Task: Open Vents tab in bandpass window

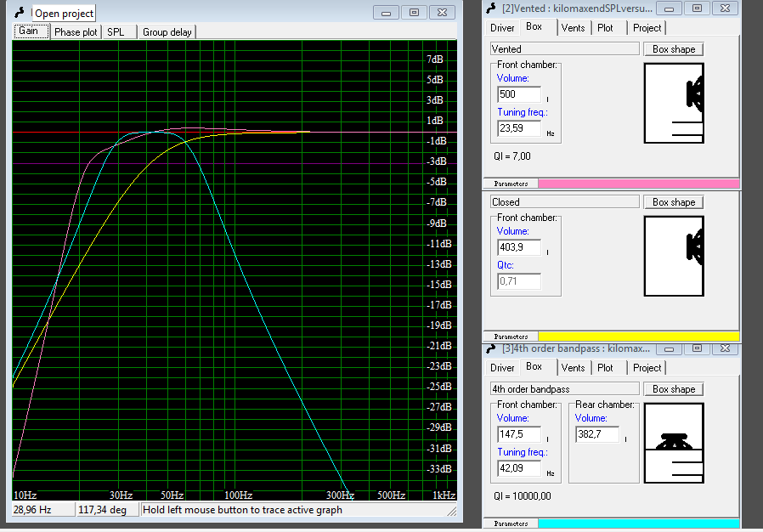Action: point(573,367)
